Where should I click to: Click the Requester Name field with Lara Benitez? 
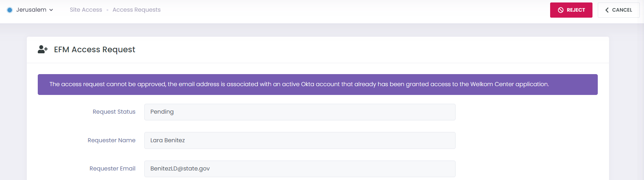tap(300, 140)
